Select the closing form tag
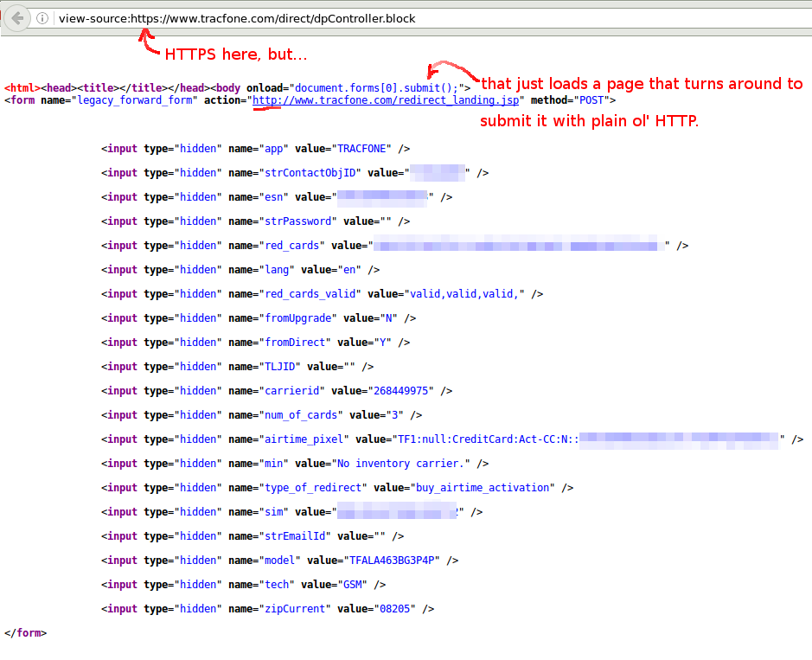This screenshot has height=660, width=812. tap(25, 633)
